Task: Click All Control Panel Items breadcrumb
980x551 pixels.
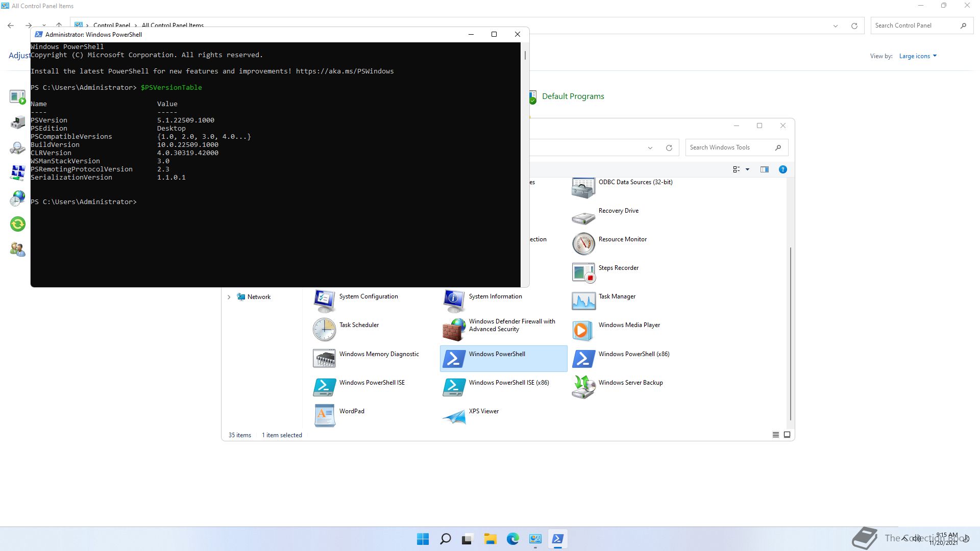Action: (x=173, y=26)
